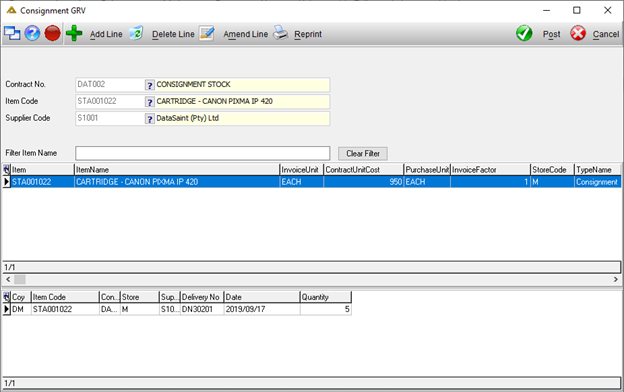Open Supplier Code lookup question mark
The width and height of the screenshot is (624, 392).
pyautogui.click(x=150, y=119)
